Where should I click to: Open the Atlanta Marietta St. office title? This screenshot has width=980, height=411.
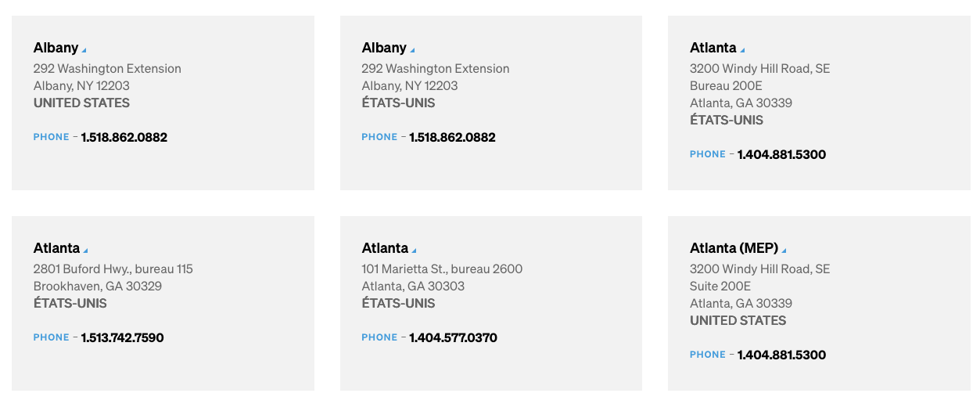[385, 248]
